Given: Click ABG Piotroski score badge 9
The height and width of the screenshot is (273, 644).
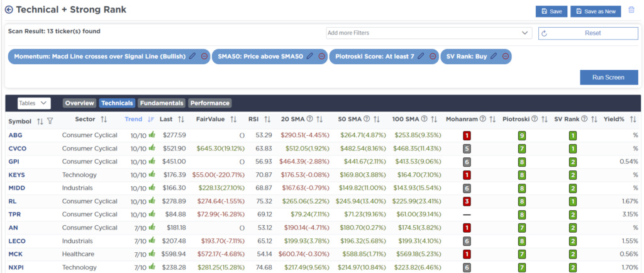Looking at the screenshot, I should coord(522,135).
